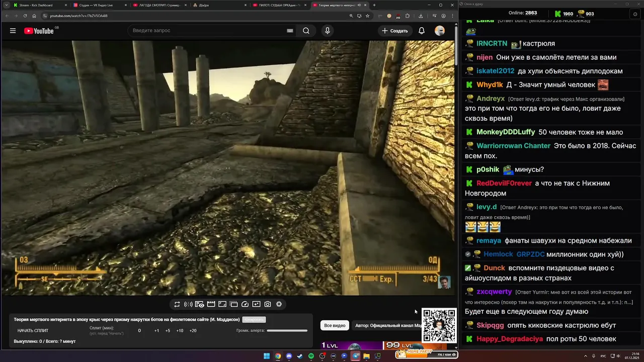The height and width of the screenshot is (362, 644).
Task: Open Chrome home page button
Action: coord(34,16)
